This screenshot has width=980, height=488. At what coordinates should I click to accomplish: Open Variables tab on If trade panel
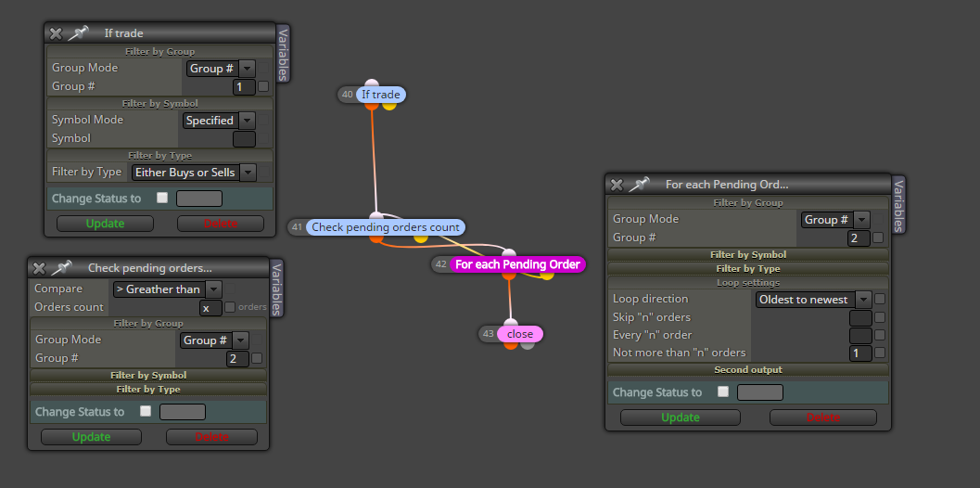click(283, 55)
